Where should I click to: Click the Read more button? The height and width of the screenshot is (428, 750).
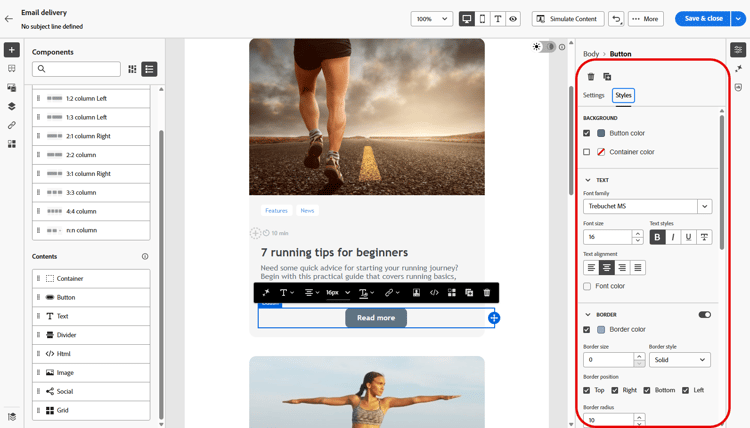point(376,318)
